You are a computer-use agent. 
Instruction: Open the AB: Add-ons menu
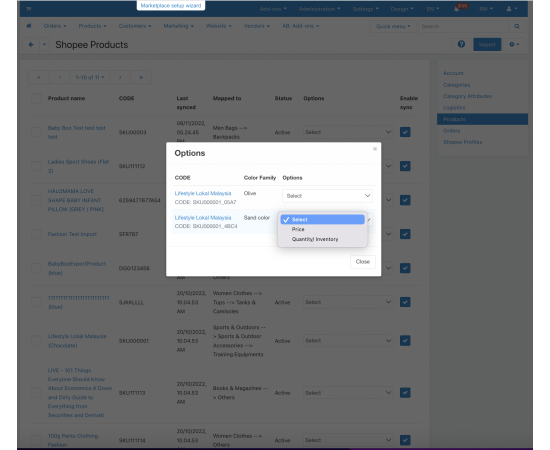click(301, 26)
